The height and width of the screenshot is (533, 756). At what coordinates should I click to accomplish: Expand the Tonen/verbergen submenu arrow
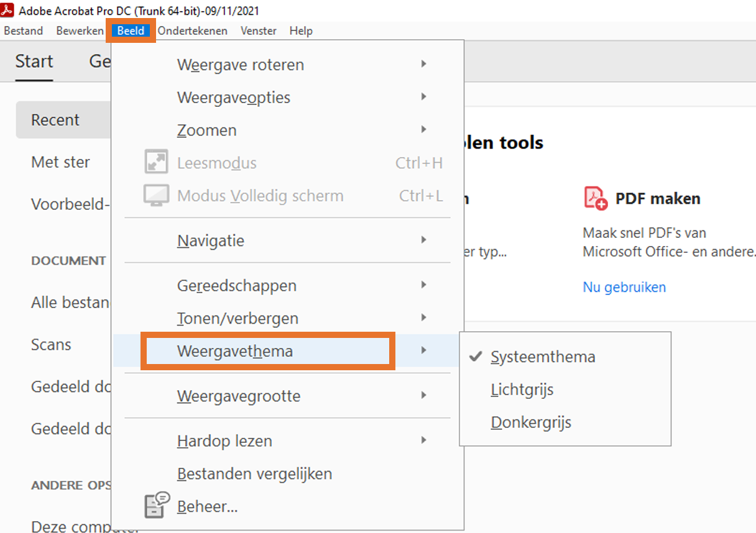coord(423,317)
